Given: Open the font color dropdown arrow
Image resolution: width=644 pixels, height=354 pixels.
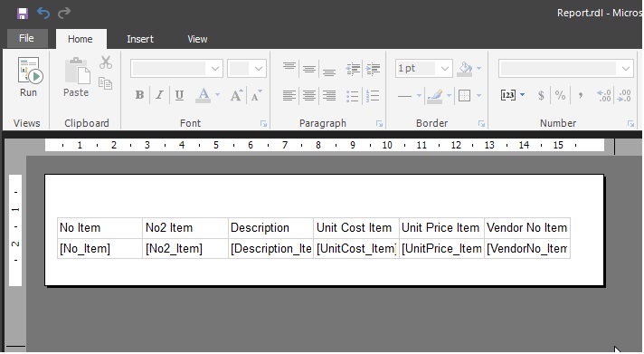Looking at the screenshot, I should point(217,95).
